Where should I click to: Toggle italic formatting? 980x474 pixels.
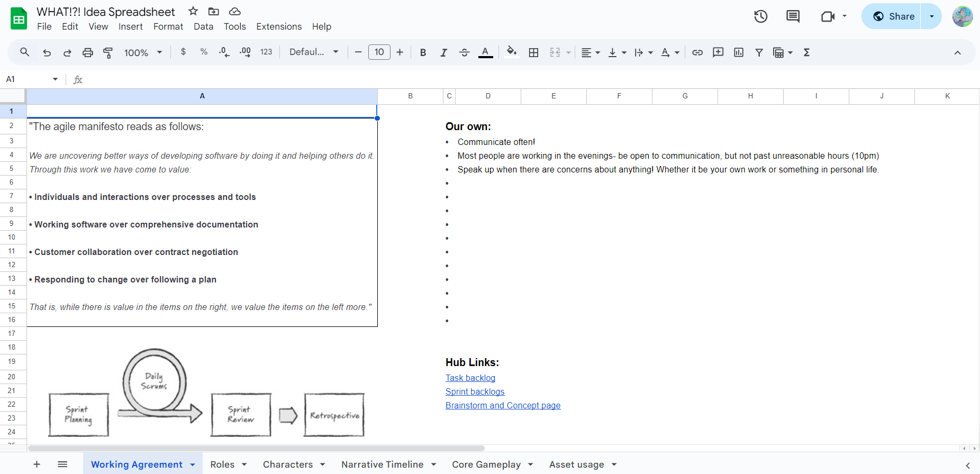(x=443, y=52)
